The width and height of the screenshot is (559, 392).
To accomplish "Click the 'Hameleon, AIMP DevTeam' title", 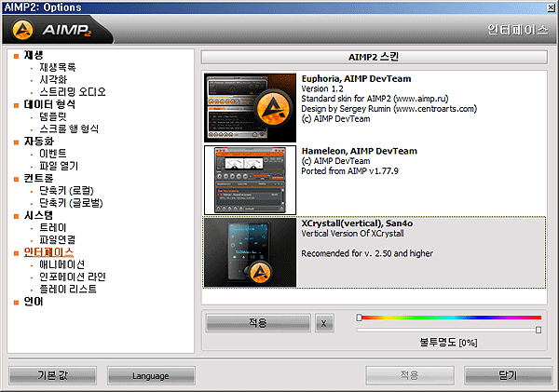I will tap(359, 151).
